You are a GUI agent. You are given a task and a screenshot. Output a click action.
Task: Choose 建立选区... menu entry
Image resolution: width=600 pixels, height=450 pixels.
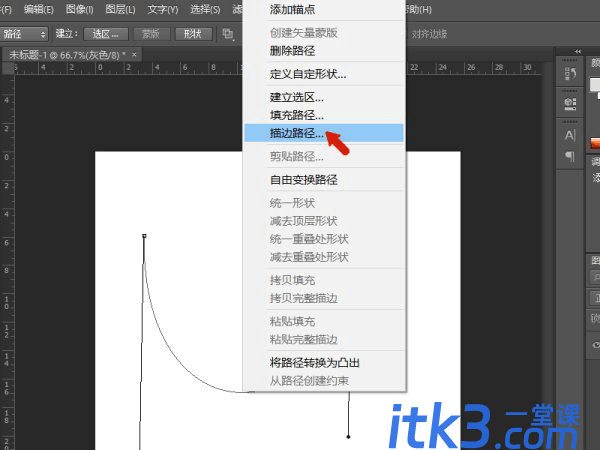(x=324, y=97)
